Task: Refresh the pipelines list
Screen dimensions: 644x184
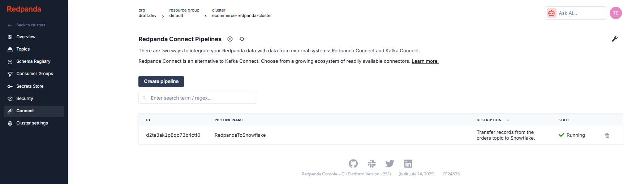Action: click(x=242, y=39)
